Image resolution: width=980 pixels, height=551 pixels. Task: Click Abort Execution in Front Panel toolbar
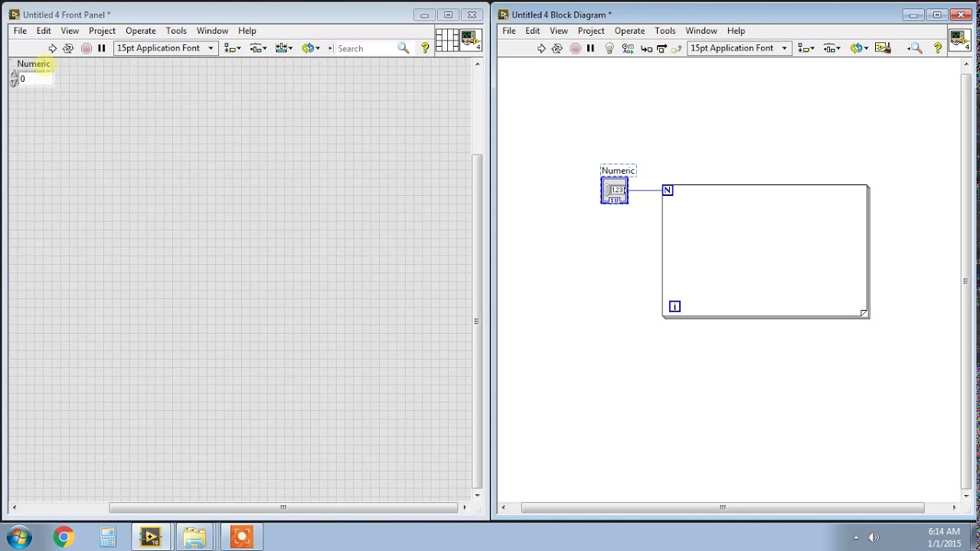pyautogui.click(x=86, y=48)
